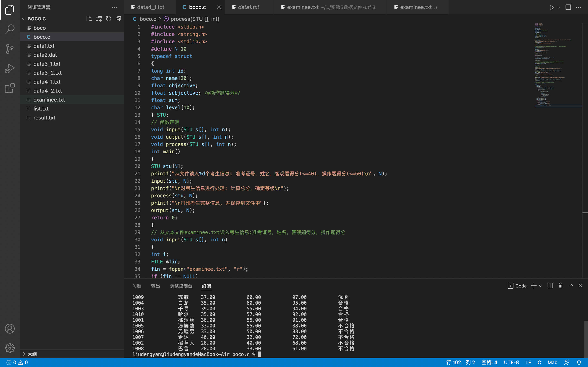The height and width of the screenshot is (367, 588).
Task: Open the Extensions view
Action: pos(10,88)
